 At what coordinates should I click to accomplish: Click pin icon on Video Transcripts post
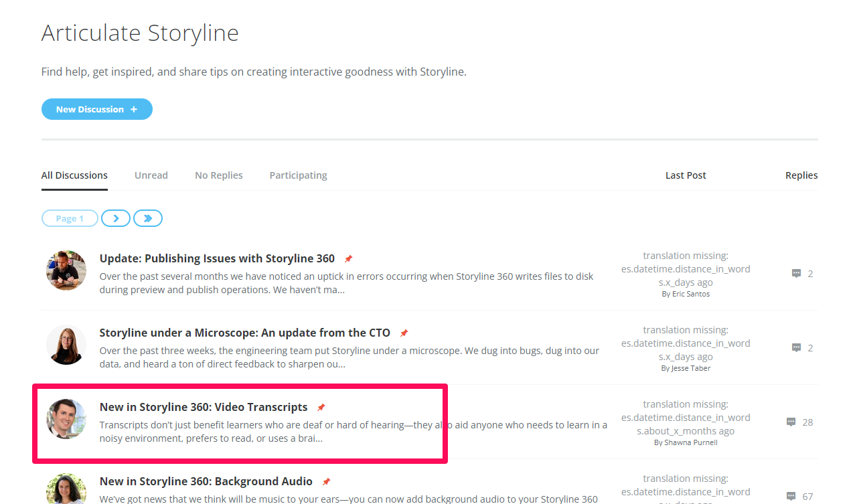(x=321, y=407)
